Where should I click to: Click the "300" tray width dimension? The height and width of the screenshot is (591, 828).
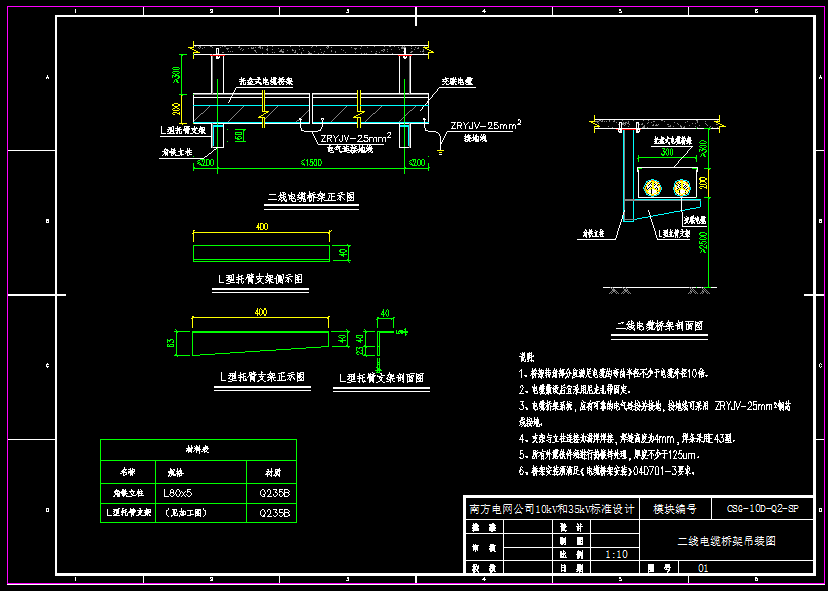click(x=667, y=152)
